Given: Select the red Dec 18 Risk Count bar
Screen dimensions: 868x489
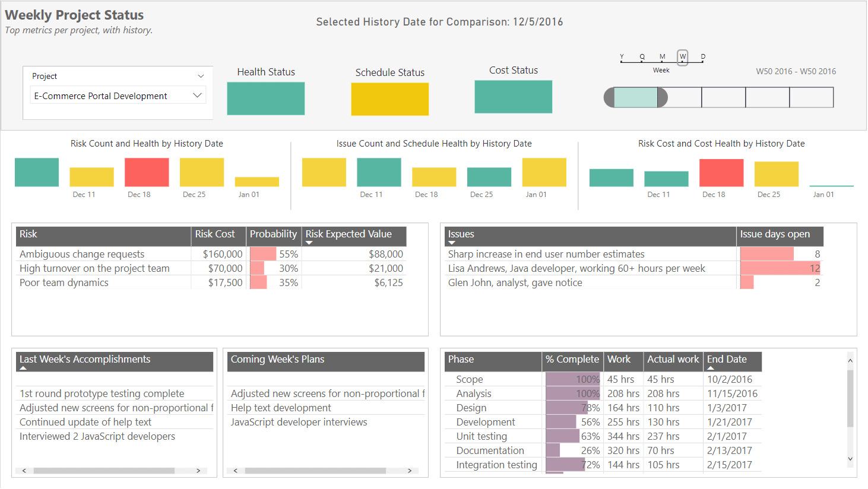Looking at the screenshot, I should (x=147, y=172).
